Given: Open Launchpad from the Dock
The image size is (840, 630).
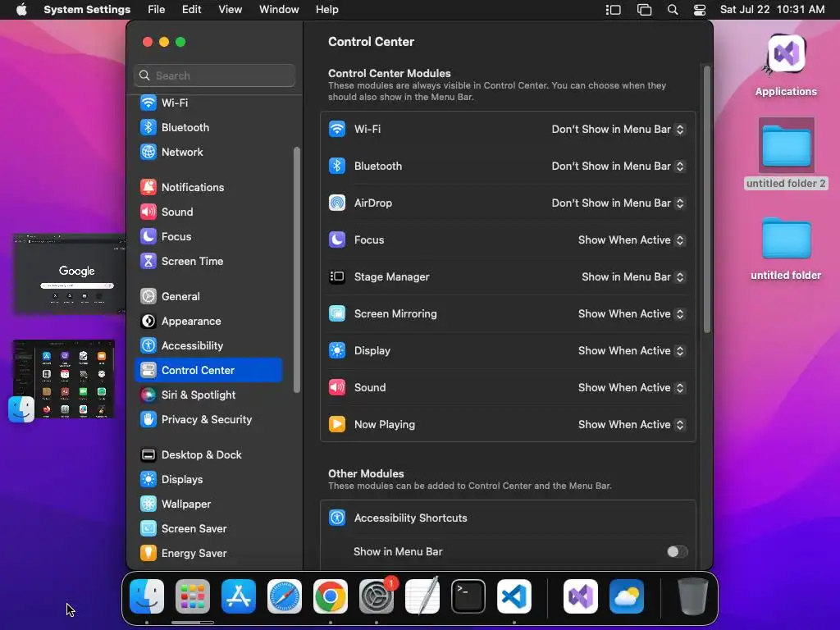Looking at the screenshot, I should (193, 596).
